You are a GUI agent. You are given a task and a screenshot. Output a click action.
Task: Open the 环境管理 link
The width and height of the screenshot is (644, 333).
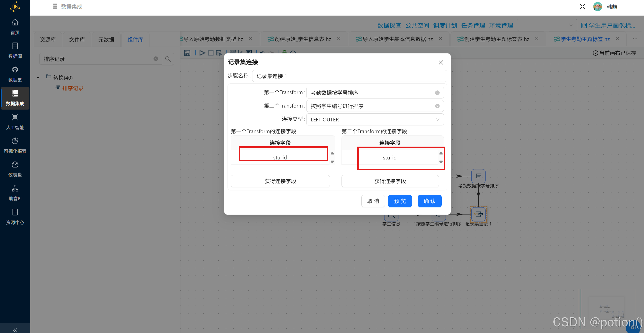click(x=501, y=25)
